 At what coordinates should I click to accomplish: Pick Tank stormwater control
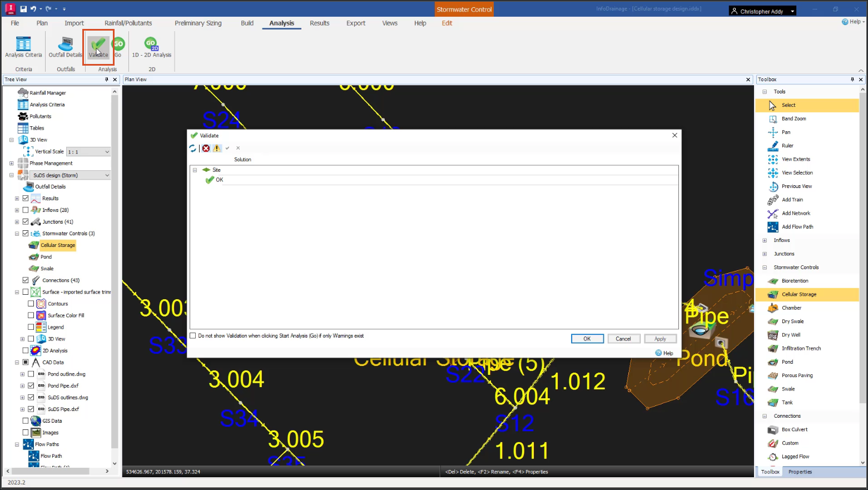pyautogui.click(x=787, y=403)
